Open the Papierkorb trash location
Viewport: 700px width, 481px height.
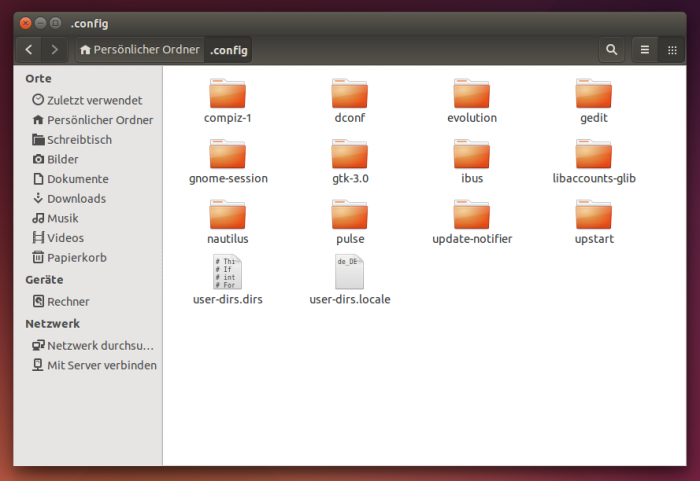pyautogui.click(x=76, y=257)
